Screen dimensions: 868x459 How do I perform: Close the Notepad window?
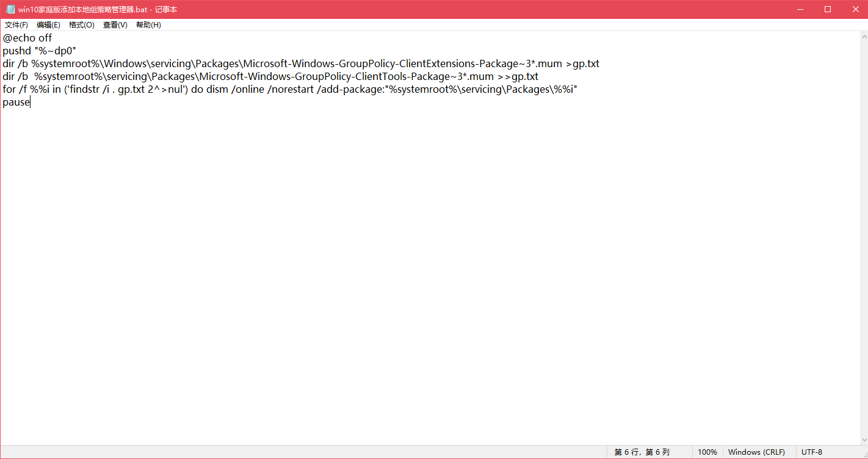854,9
